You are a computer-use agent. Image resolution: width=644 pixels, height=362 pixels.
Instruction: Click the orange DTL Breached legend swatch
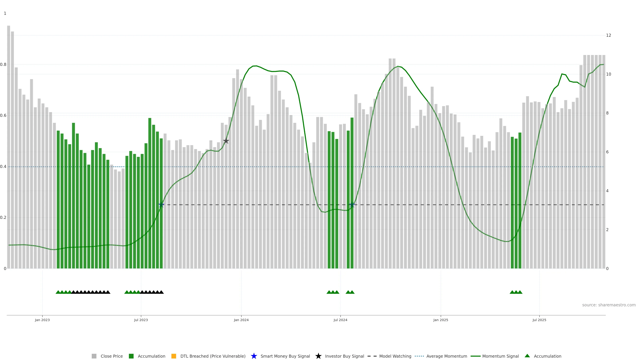click(174, 356)
